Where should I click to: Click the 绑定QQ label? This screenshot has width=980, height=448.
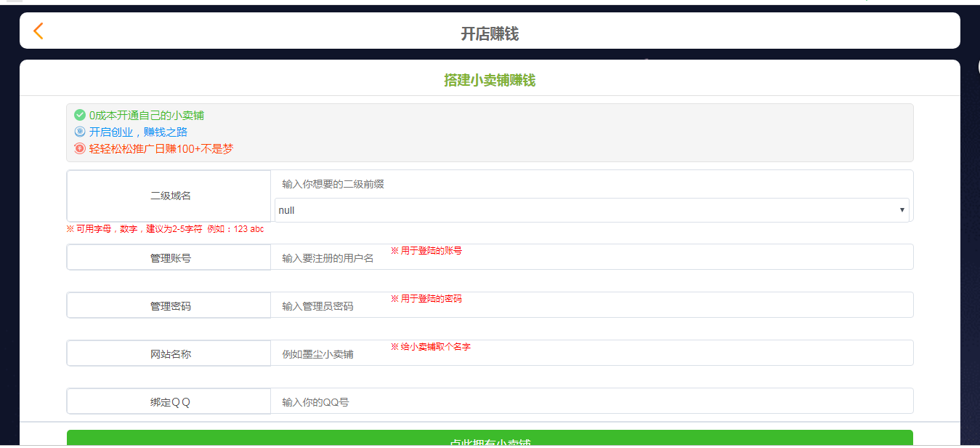[x=169, y=401]
